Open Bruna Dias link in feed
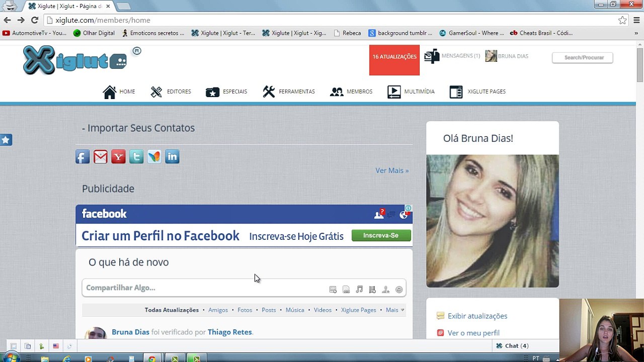The image size is (644, 362). [130, 332]
